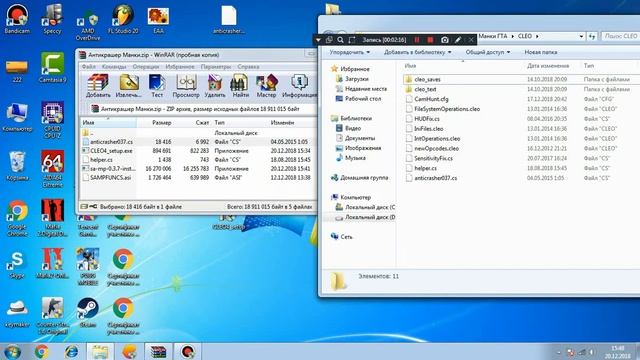The image size is (640, 360).
Task: Open the Bandicam toolbar dropdown arrow
Action: pos(318,40)
